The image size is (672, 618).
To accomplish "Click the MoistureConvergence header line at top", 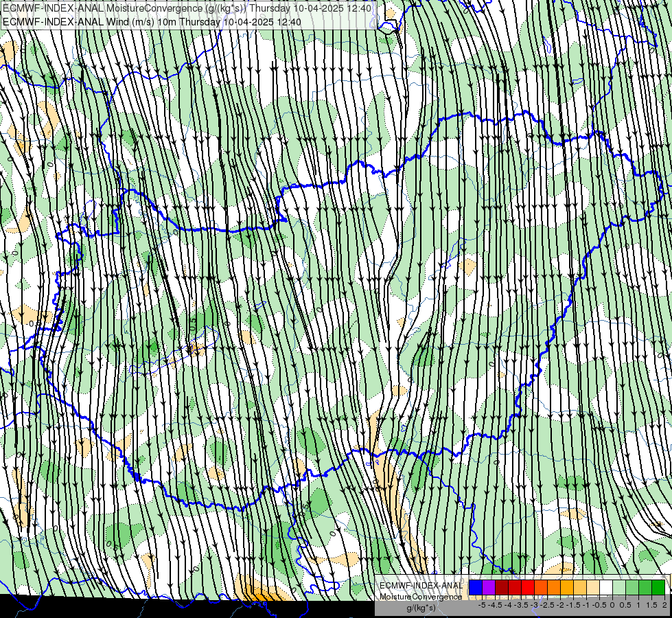I will click(x=187, y=8).
